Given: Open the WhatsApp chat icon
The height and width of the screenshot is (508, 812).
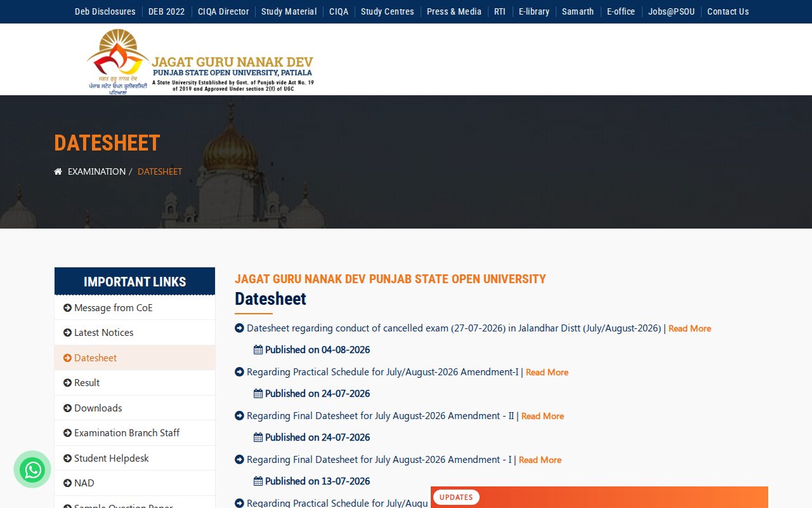Looking at the screenshot, I should [32, 470].
